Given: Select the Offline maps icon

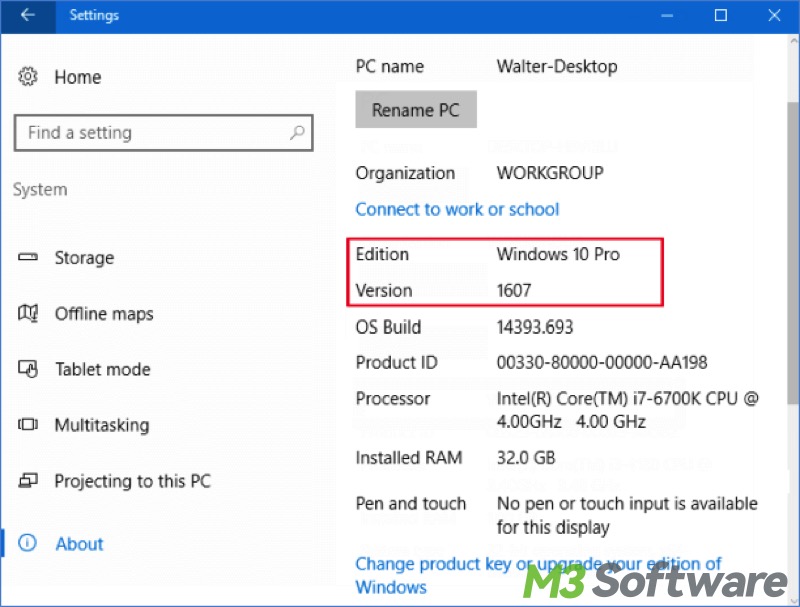Looking at the screenshot, I should (28, 313).
